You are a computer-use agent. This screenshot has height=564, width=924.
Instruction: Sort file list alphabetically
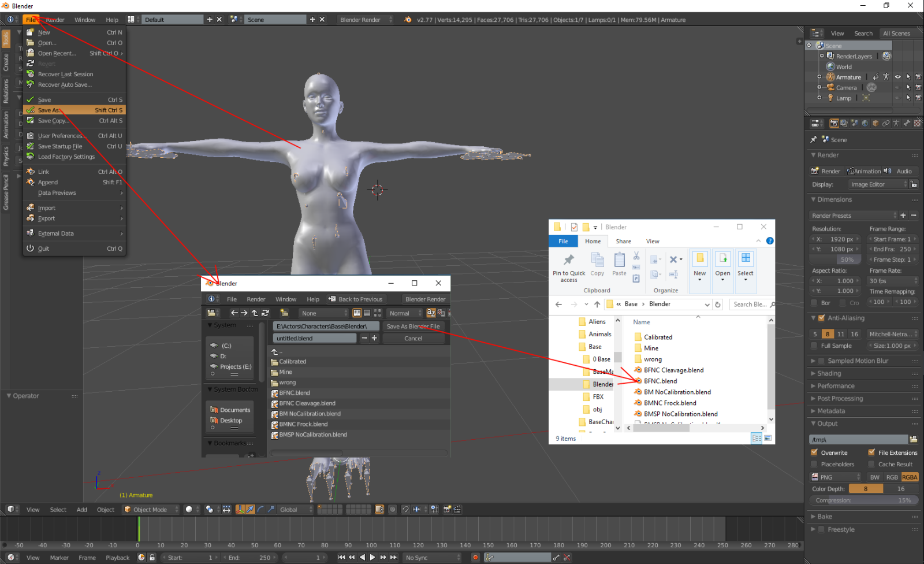(x=431, y=313)
